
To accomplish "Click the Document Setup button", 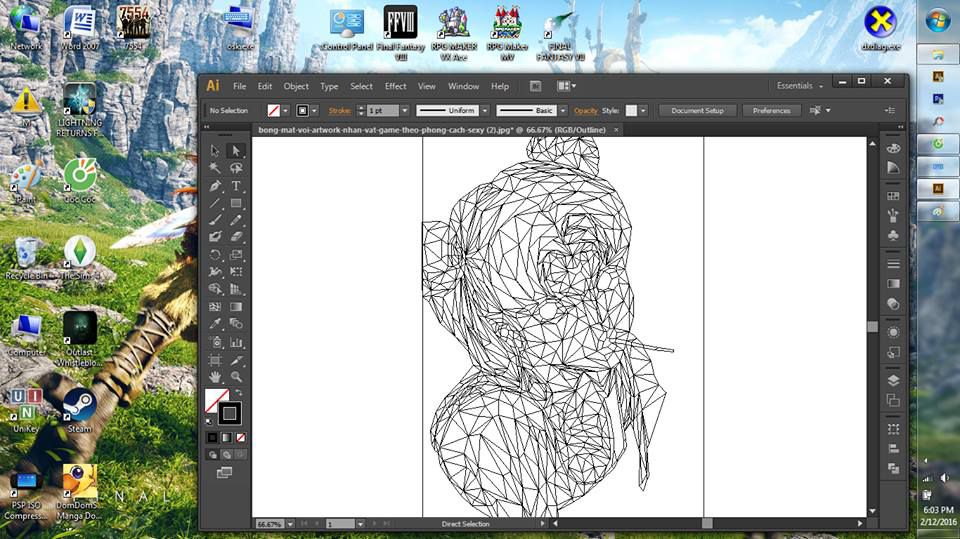I will 697,111.
